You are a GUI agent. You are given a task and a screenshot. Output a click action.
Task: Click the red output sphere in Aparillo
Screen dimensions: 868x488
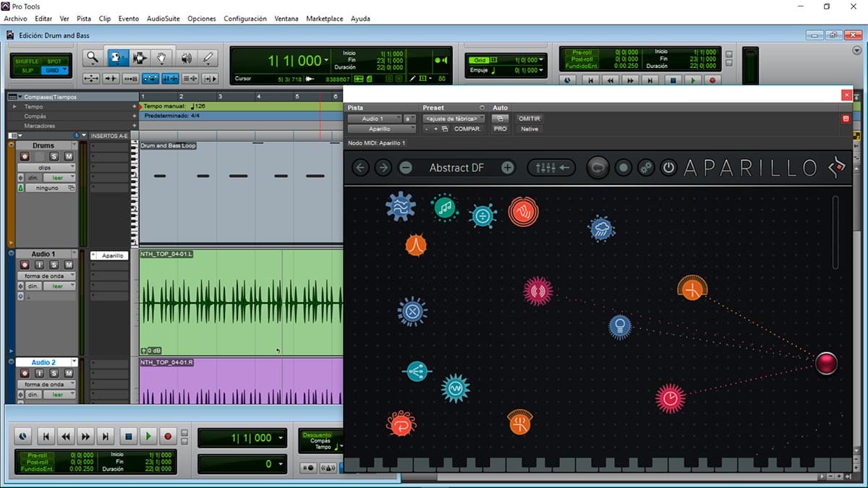click(x=826, y=363)
